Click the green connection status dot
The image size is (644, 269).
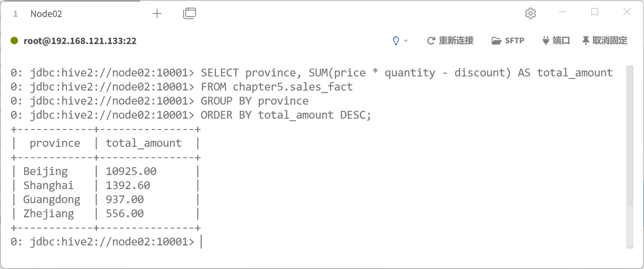coord(15,41)
